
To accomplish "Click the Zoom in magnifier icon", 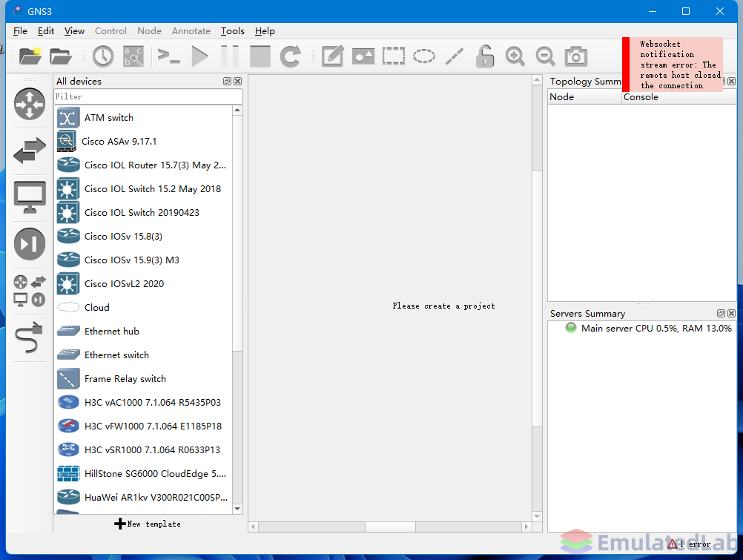I will 515,56.
